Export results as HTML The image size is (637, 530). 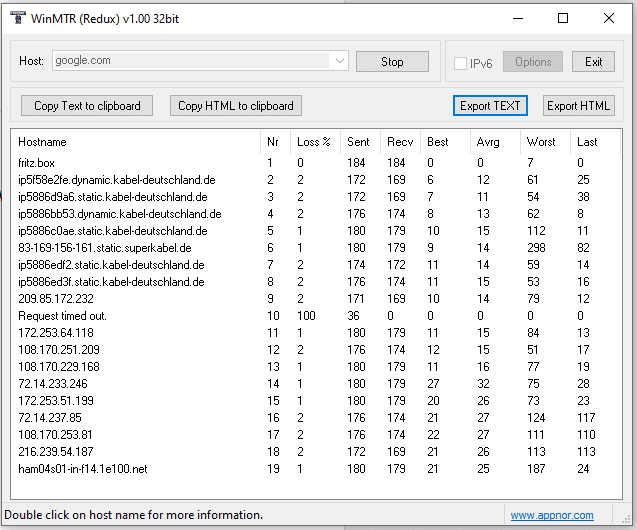click(x=578, y=106)
